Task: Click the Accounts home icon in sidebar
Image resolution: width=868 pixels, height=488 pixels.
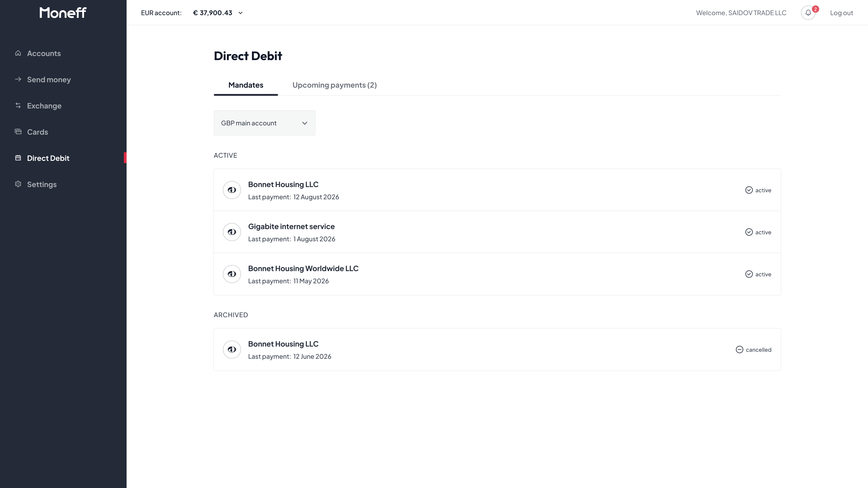Action: (x=18, y=53)
